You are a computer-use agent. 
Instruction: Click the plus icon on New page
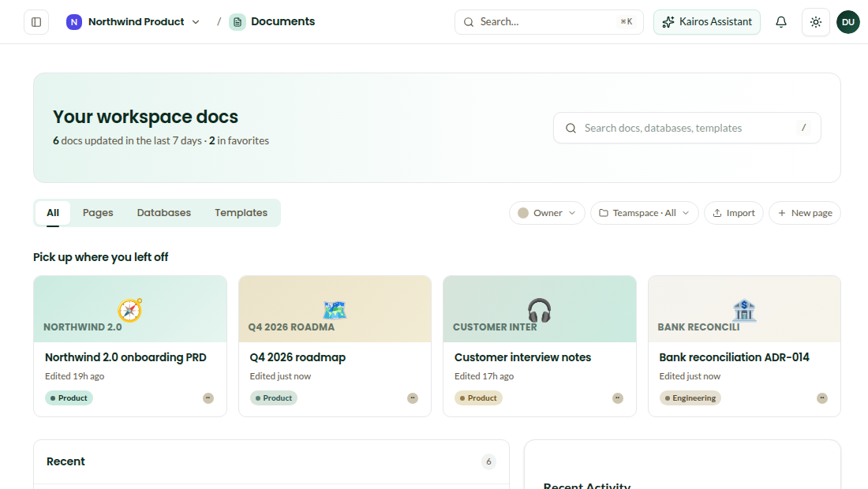[782, 213]
